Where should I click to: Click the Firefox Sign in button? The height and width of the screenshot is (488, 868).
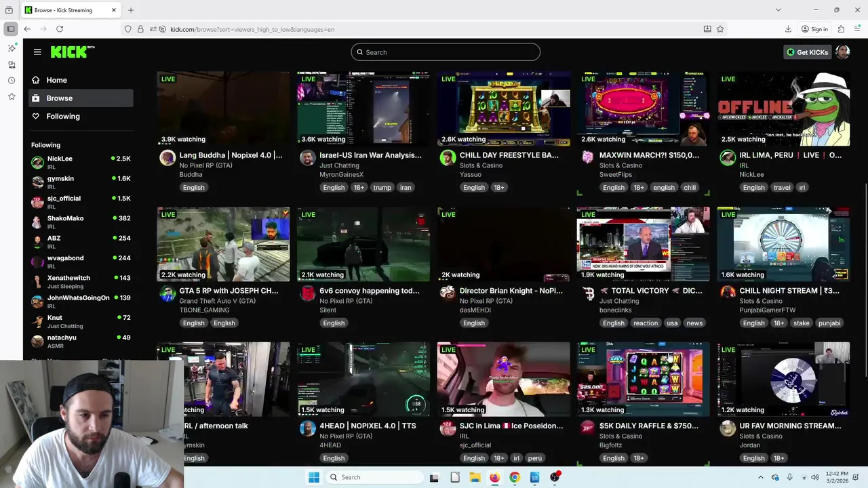point(814,29)
